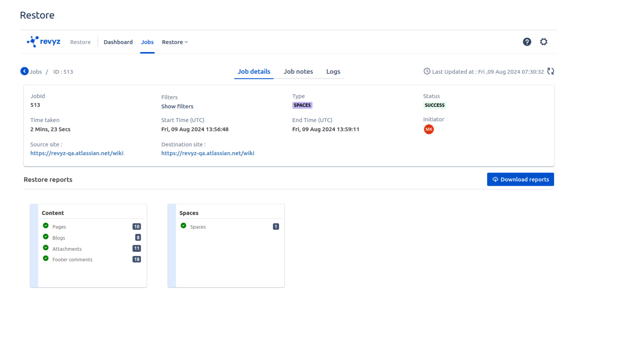The image size is (644, 354).
Task: Go to the Dashboard menu item
Action: (x=118, y=42)
